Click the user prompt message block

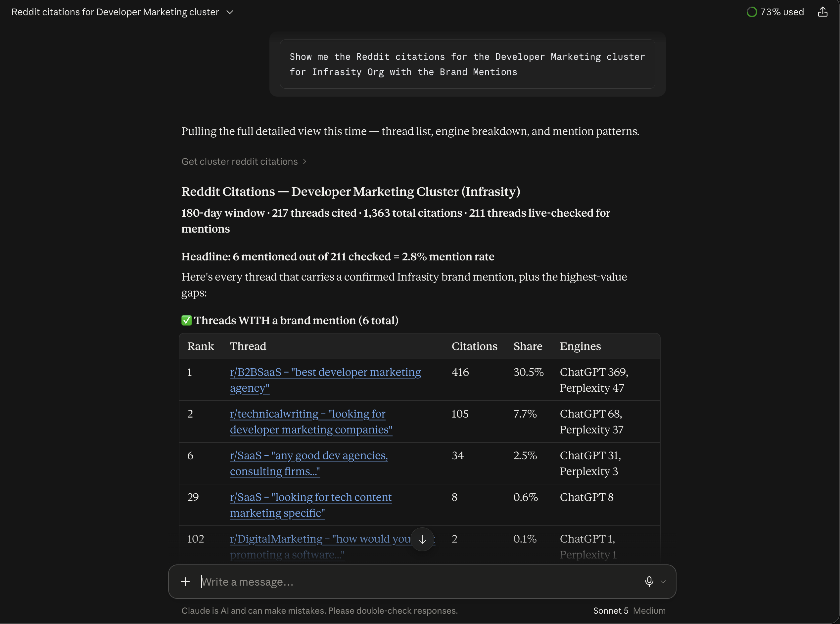pyautogui.click(x=467, y=64)
